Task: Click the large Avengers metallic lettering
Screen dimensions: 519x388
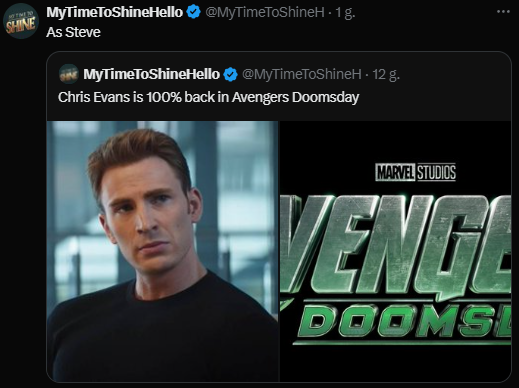Action: click(x=395, y=244)
